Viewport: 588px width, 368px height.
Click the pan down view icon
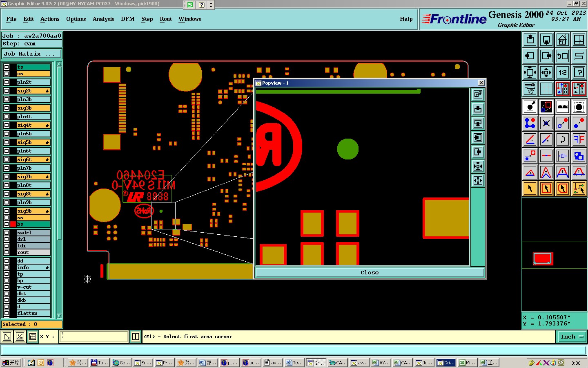(x=546, y=40)
